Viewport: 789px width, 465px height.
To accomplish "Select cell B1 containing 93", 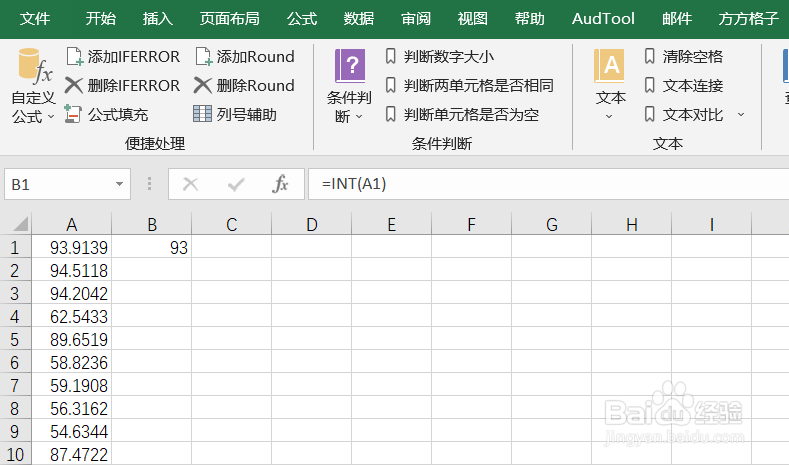I will [x=151, y=247].
